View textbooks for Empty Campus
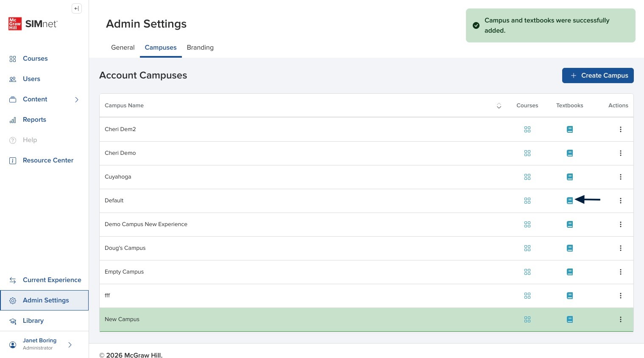This screenshot has width=644, height=358. [570, 272]
